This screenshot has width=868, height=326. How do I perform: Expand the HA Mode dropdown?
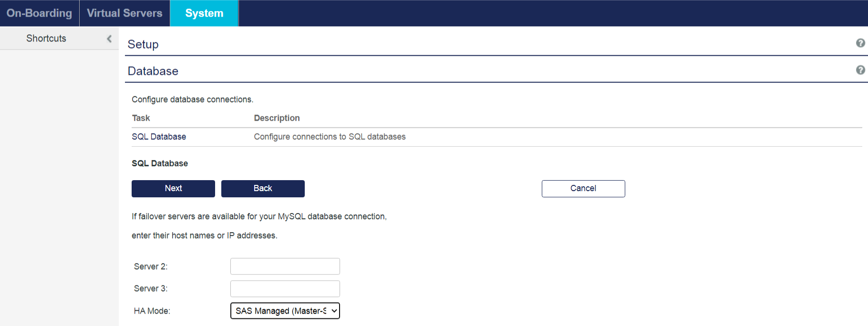tap(285, 311)
